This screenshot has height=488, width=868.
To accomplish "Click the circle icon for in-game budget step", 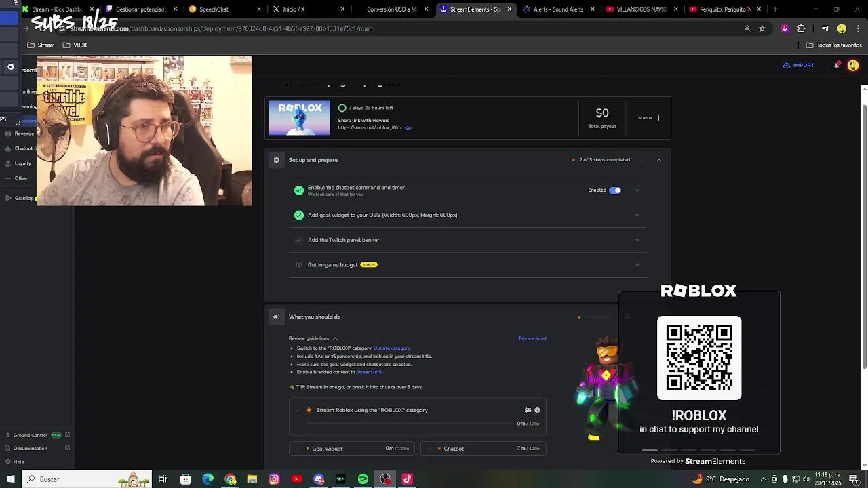I will coord(299,265).
